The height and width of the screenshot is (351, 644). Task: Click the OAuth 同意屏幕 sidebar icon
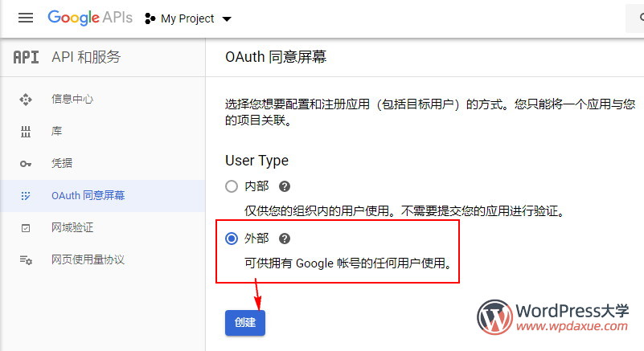pos(26,196)
